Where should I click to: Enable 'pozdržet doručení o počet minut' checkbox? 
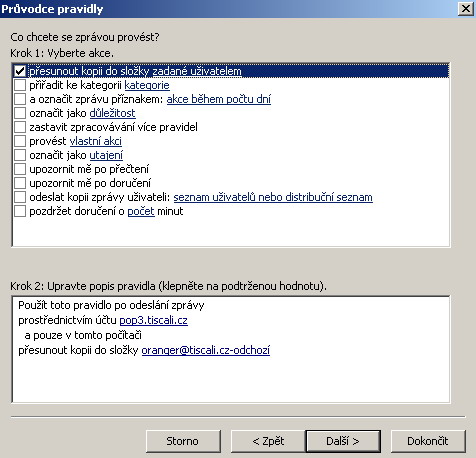[20, 211]
